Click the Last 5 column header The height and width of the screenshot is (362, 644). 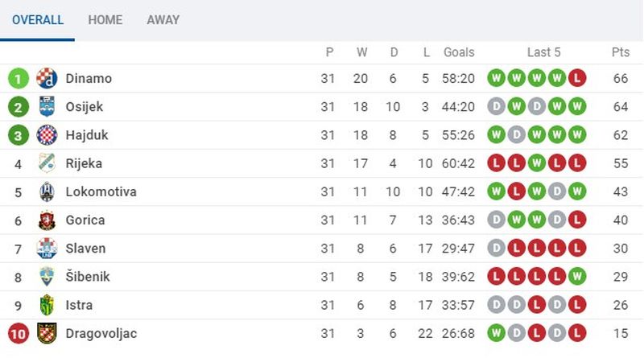[543, 52]
